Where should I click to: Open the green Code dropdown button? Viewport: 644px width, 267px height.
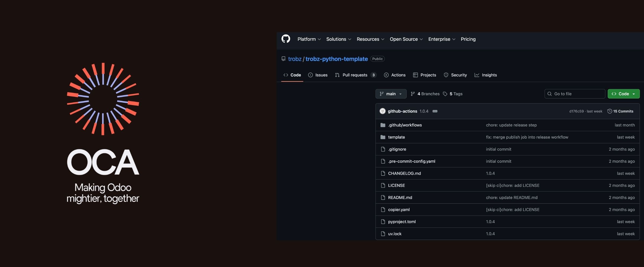point(624,94)
